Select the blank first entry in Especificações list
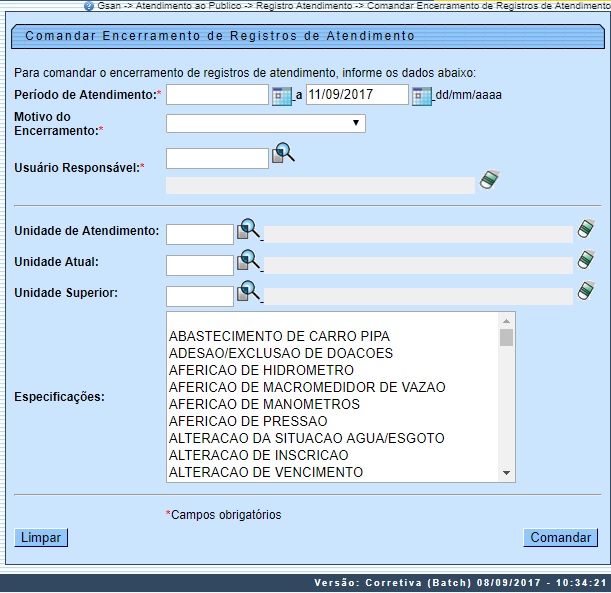 [x=332, y=320]
